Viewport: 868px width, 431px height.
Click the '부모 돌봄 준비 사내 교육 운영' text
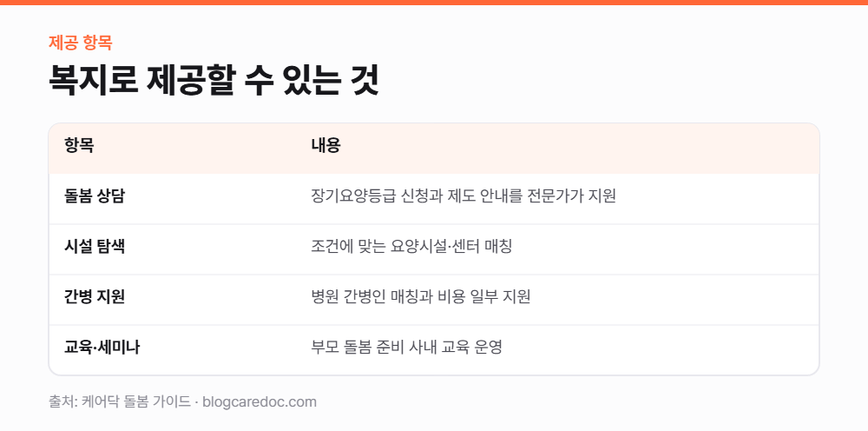[406, 348]
